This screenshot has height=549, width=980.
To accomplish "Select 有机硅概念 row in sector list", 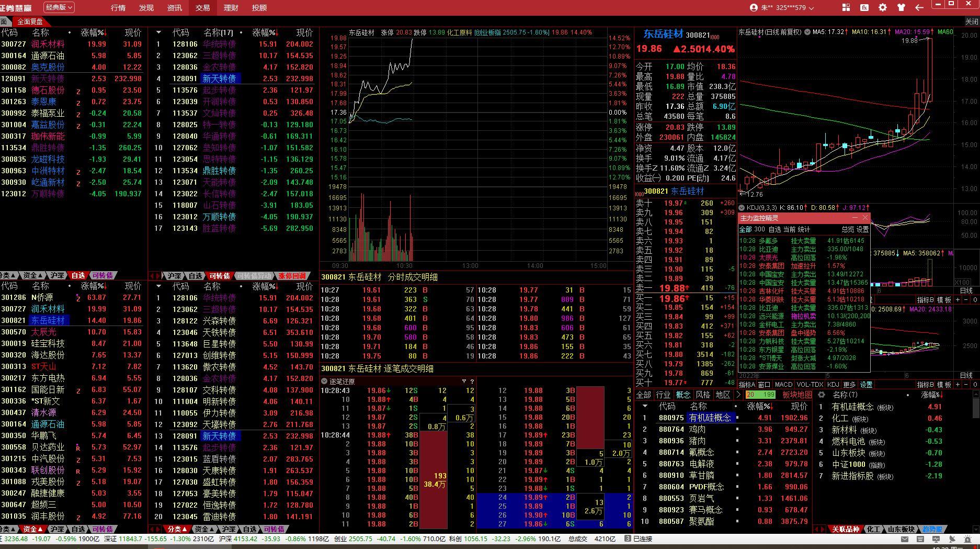I will (x=724, y=418).
